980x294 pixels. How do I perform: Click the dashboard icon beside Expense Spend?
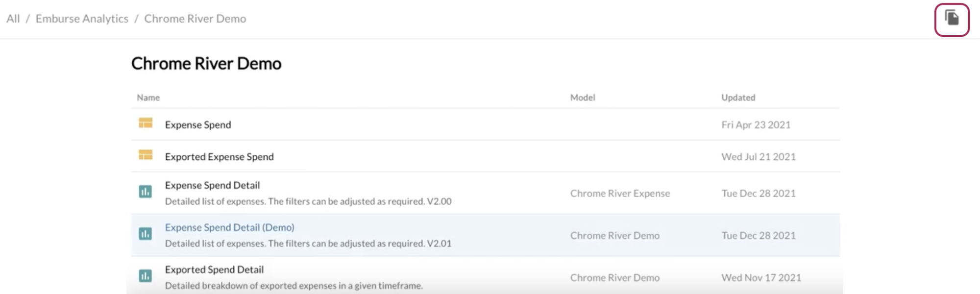[145, 124]
